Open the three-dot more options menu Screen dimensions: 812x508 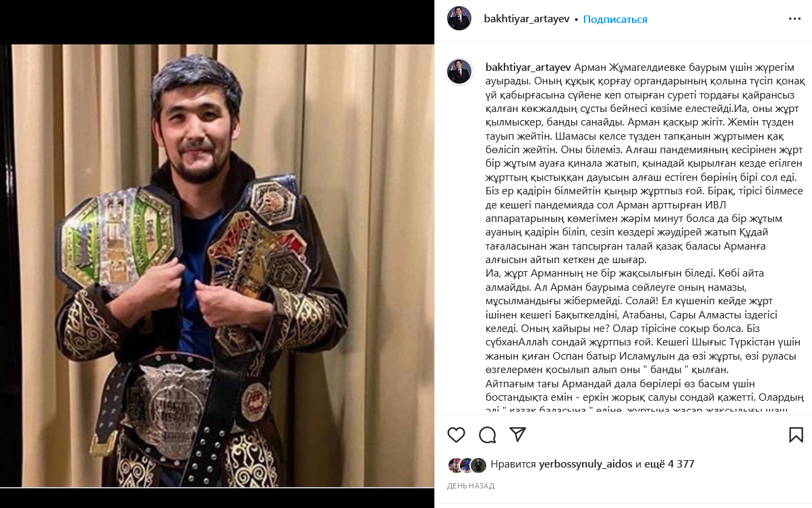pyautogui.click(x=795, y=20)
